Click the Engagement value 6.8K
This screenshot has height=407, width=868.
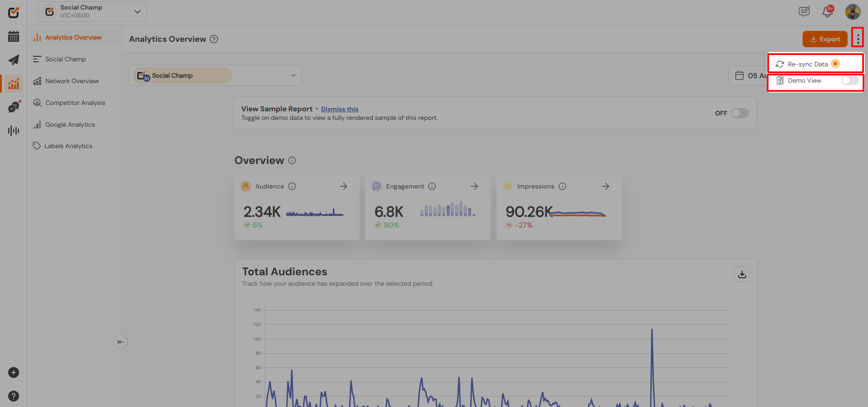pyautogui.click(x=389, y=212)
